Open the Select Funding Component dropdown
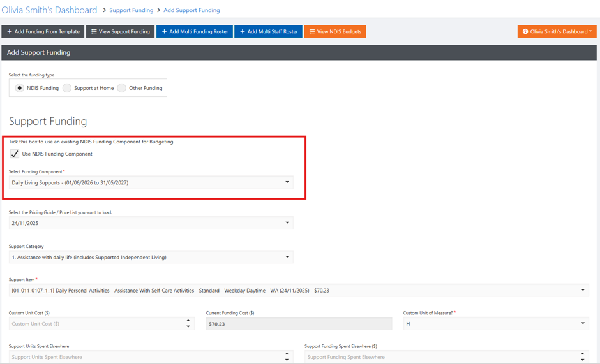The height and width of the screenshot is (364, 600). [x=151, y=182]
